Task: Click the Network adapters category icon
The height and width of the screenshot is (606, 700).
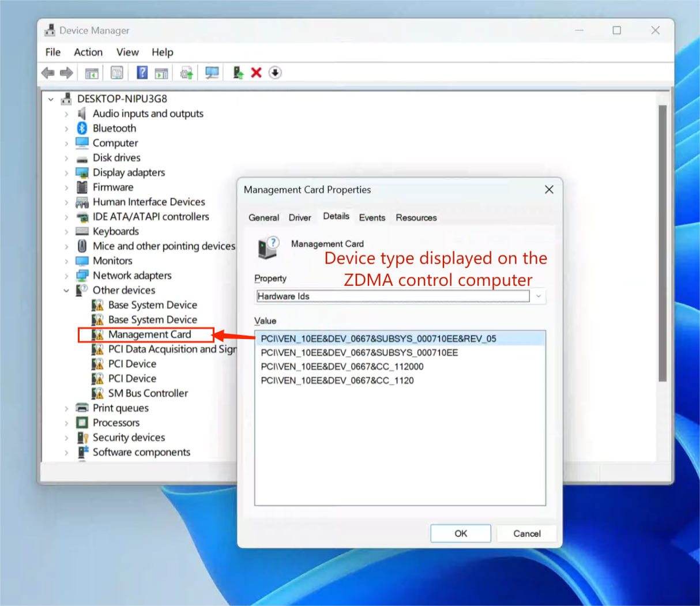Action: pos(82,276)
